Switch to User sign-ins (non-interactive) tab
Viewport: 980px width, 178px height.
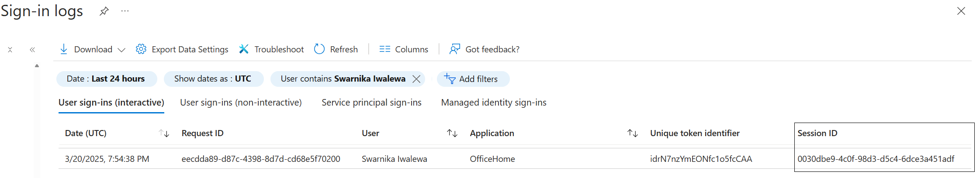241,103
